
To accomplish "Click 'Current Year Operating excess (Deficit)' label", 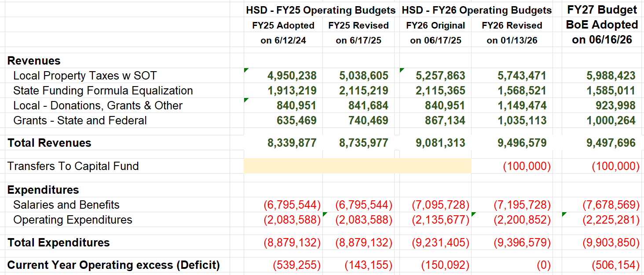I will (x=113, y=265).
